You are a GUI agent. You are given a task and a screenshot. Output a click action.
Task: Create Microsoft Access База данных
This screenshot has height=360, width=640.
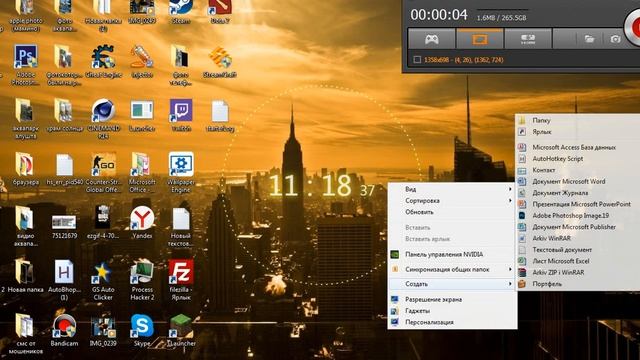(x=578, y=147)
